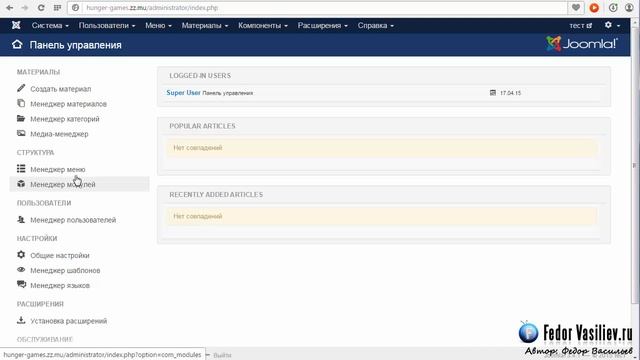Open Менеджер языков link
This screenshot has width=640, height=360.
coord(60,286)
